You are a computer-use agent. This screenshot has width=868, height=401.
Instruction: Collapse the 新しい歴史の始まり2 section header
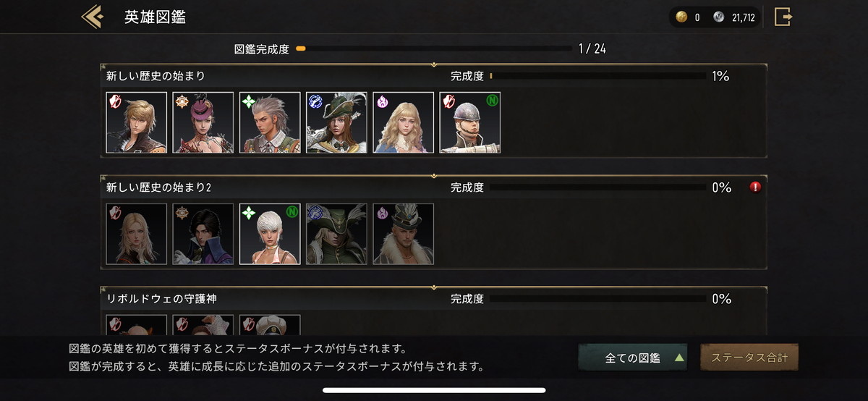tap(434, 187)
